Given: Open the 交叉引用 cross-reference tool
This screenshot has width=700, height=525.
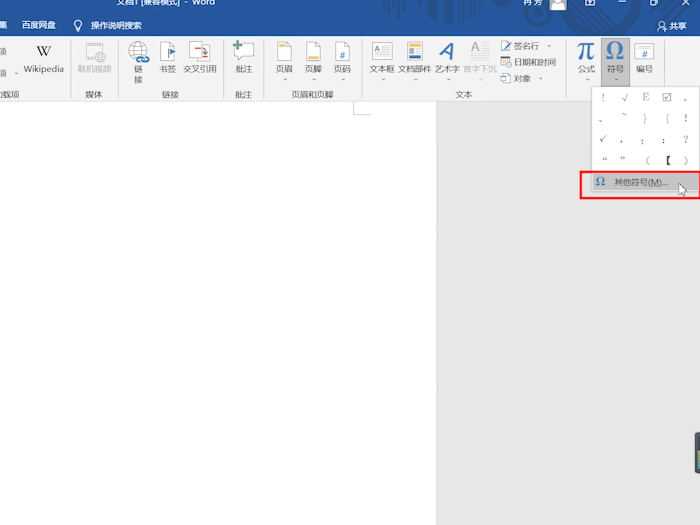Looking at the screenshot, I should click(200, 58).
